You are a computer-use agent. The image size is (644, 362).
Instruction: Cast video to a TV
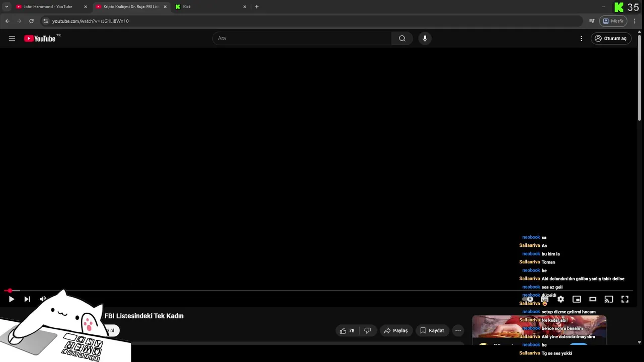click(x=609, y=299)
